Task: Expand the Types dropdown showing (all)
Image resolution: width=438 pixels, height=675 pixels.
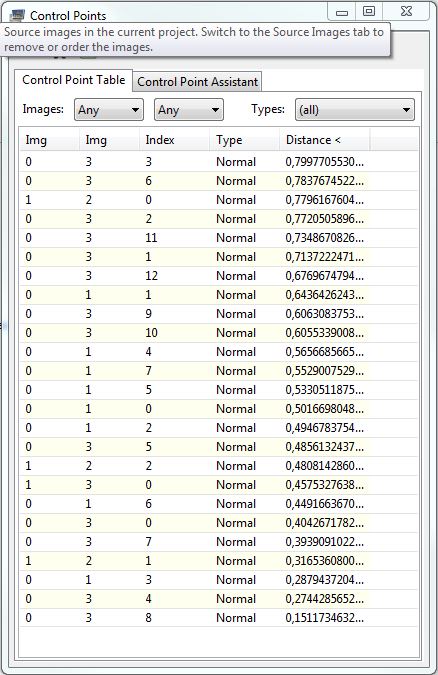Action: 355,110
